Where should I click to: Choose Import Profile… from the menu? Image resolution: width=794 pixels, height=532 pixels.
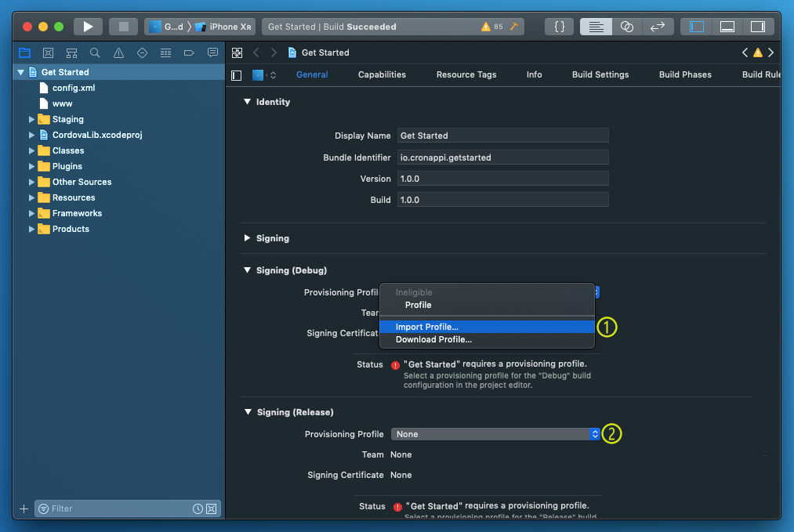487,327
